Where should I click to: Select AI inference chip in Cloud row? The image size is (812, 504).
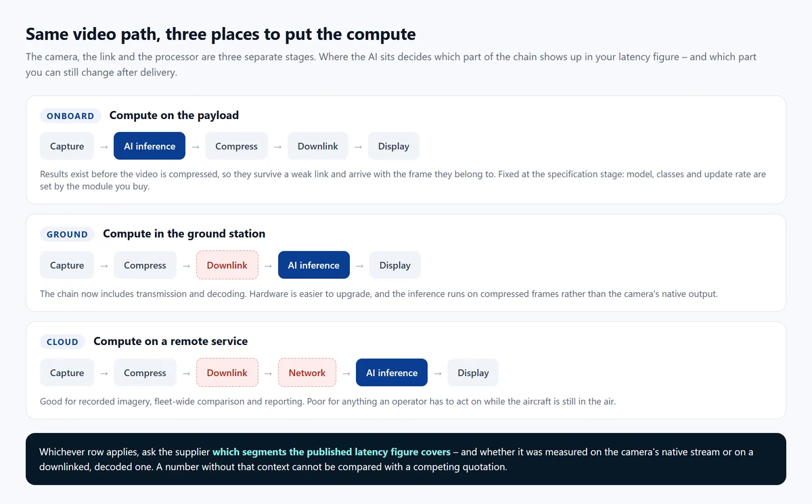[x=392, y=373]
